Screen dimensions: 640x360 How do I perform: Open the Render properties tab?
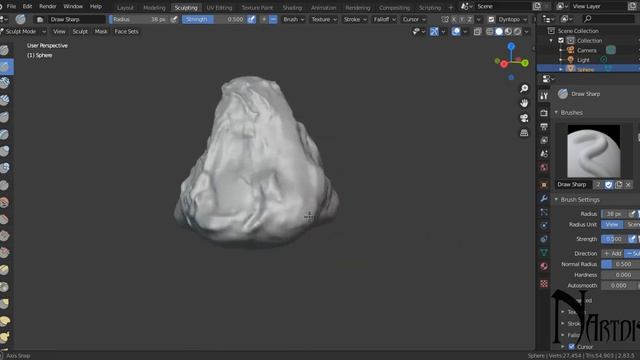coord(544,113)
